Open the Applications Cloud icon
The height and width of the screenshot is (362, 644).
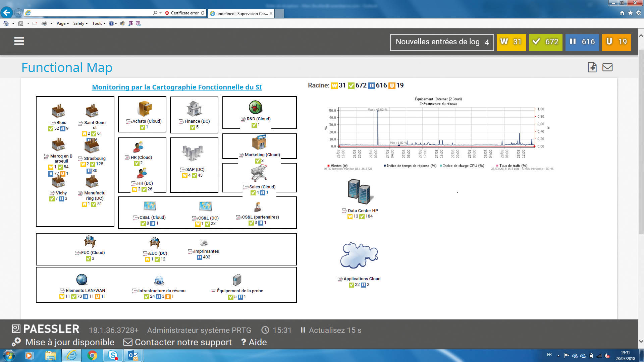click(x=359, y=256)
